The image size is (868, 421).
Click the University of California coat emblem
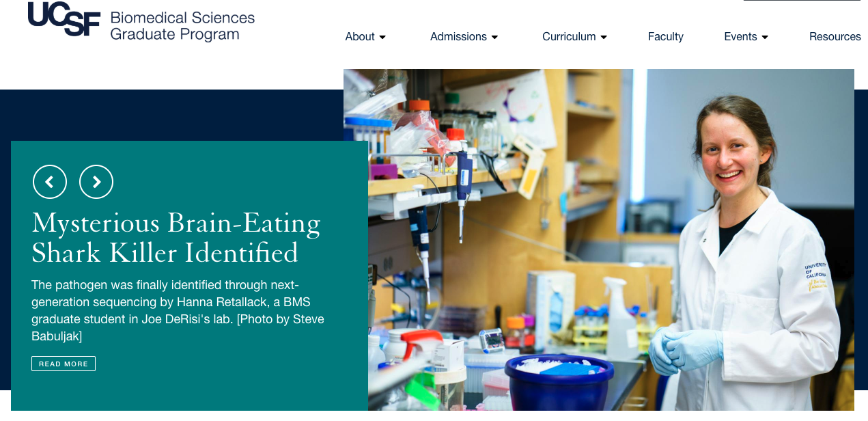817,277
